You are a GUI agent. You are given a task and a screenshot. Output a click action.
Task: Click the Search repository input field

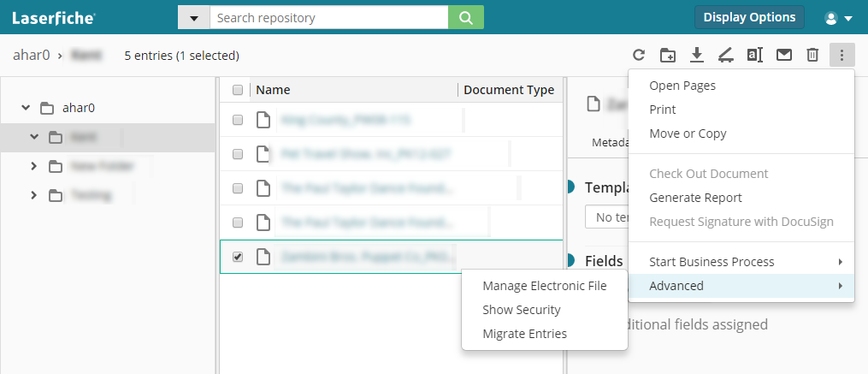coord(328,18)
